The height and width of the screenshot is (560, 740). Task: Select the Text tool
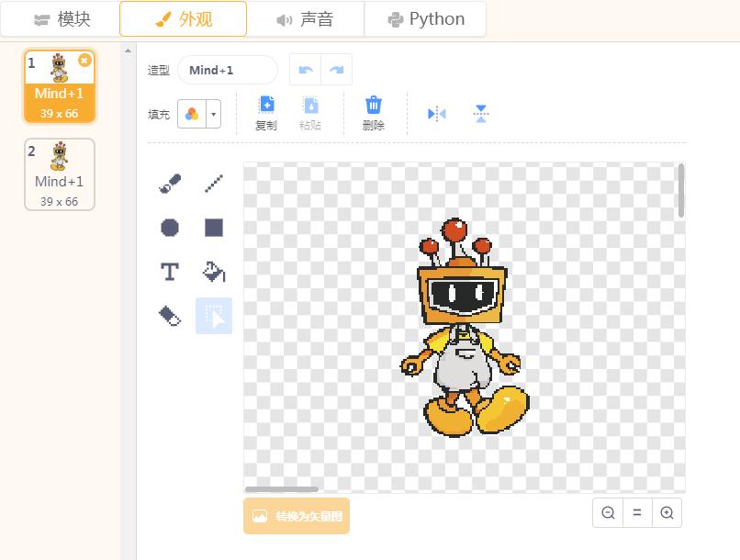point(170,272)
